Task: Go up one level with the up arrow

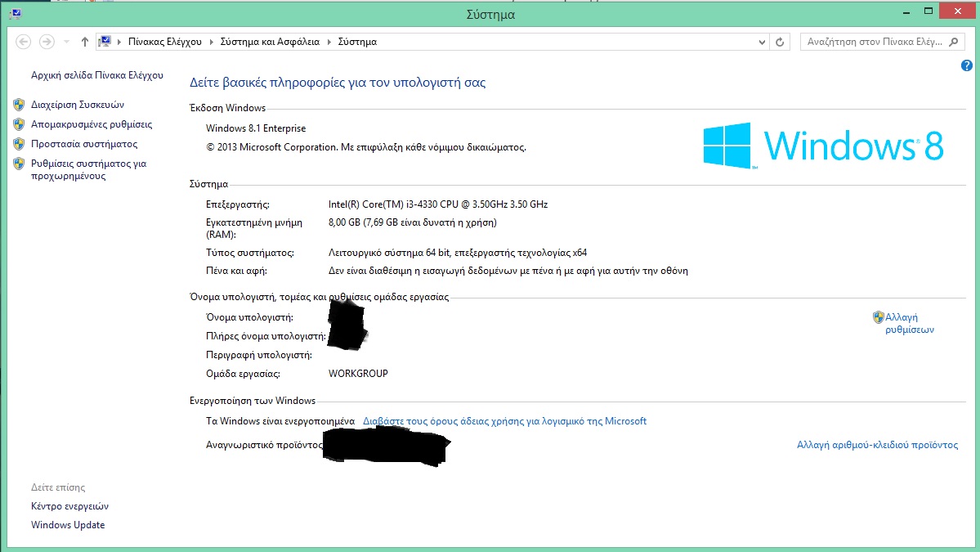Action: [85, 42]
